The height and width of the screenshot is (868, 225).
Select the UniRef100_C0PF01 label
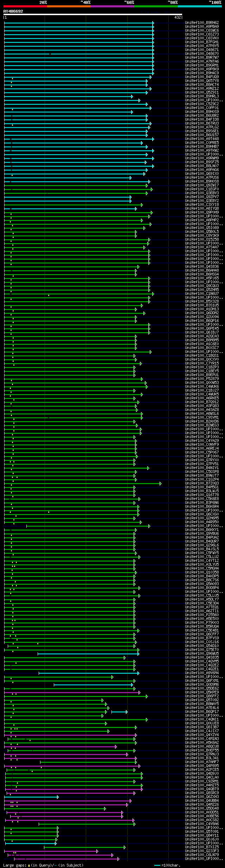202,108
